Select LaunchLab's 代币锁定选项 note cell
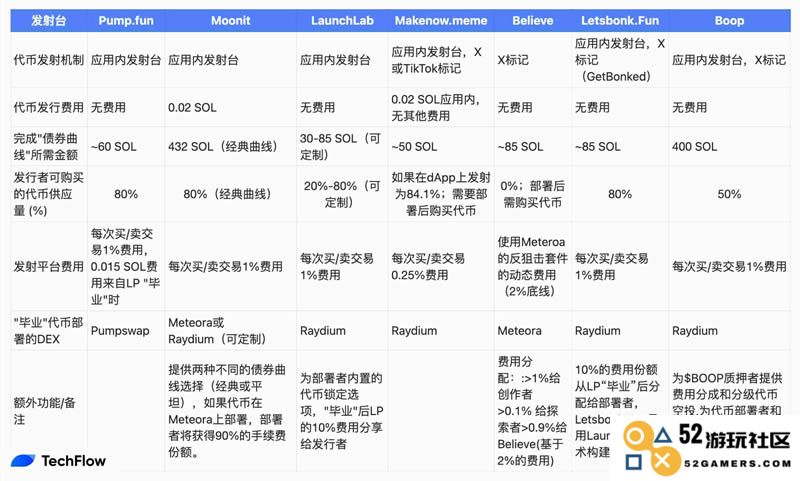 click(341, 411)
